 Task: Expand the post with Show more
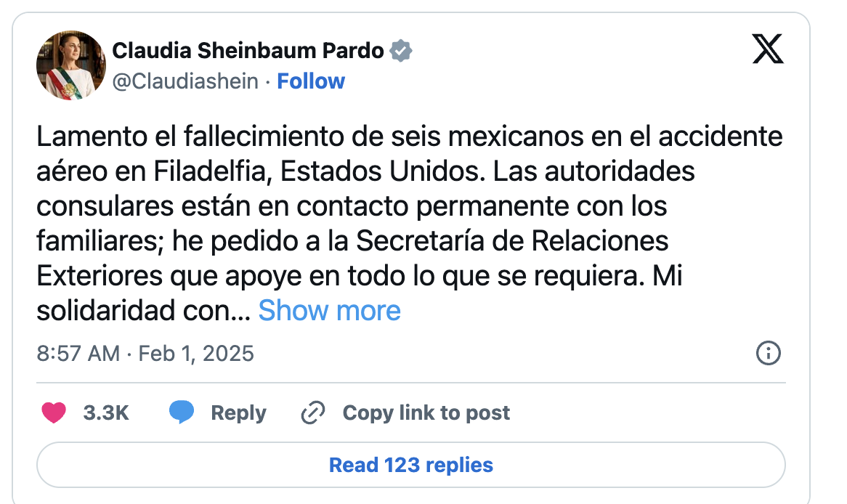(329, 310)
